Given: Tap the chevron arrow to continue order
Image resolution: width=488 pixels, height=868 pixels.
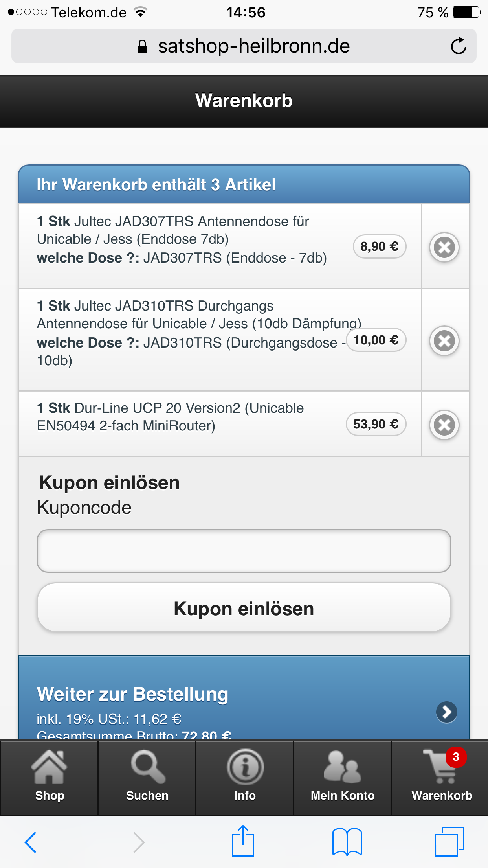Looking at the screenshot, I should pyautogui.click(x=447, y=712).
